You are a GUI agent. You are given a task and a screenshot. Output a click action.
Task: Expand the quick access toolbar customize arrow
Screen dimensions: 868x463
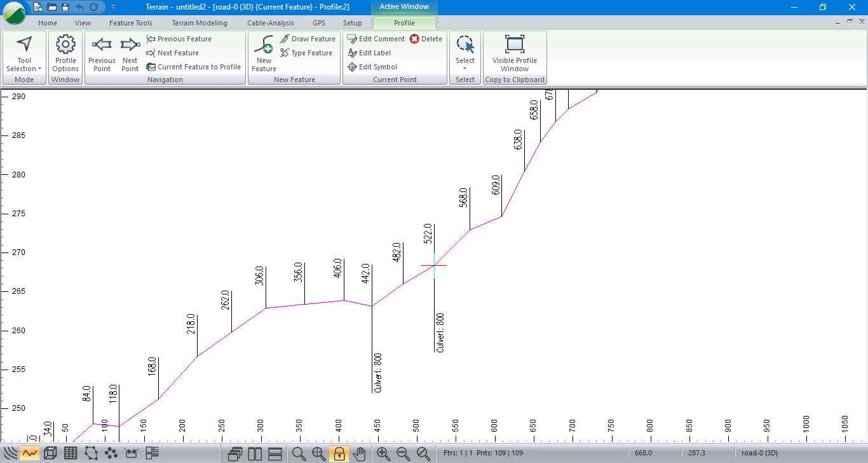pos(113,7)
